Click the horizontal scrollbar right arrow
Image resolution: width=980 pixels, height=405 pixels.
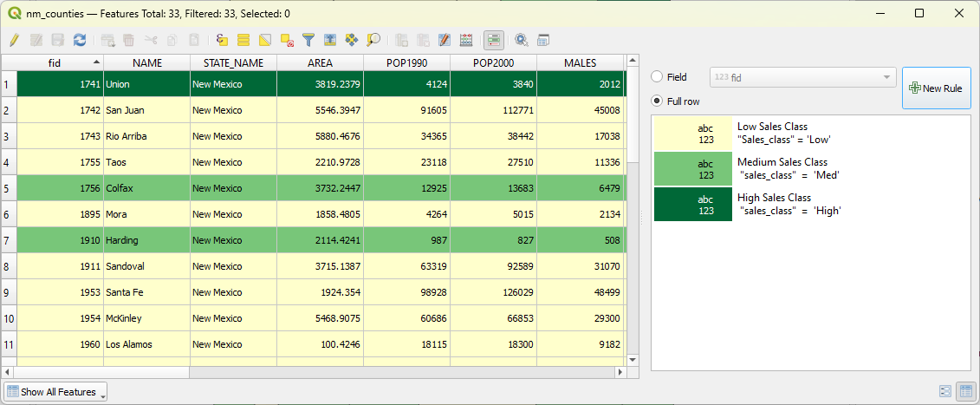point(620,372)
